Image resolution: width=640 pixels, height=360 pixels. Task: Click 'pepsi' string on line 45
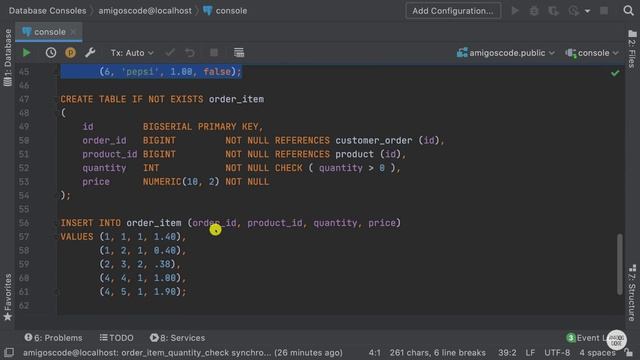click(x=139, y=72)
